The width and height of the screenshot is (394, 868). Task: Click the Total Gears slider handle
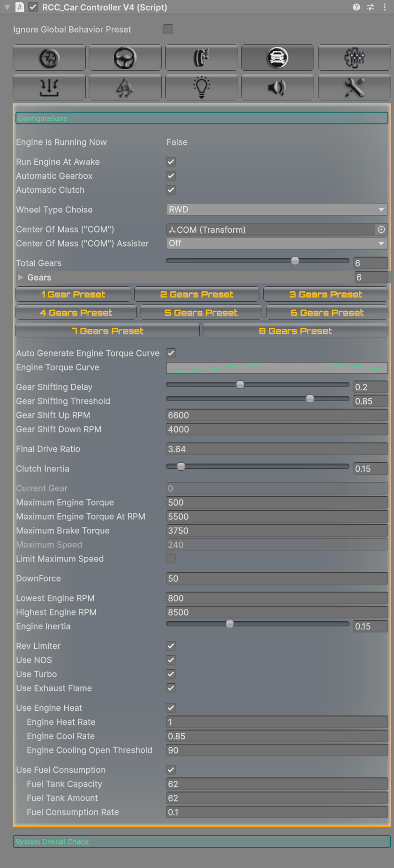tap(295, 261)
